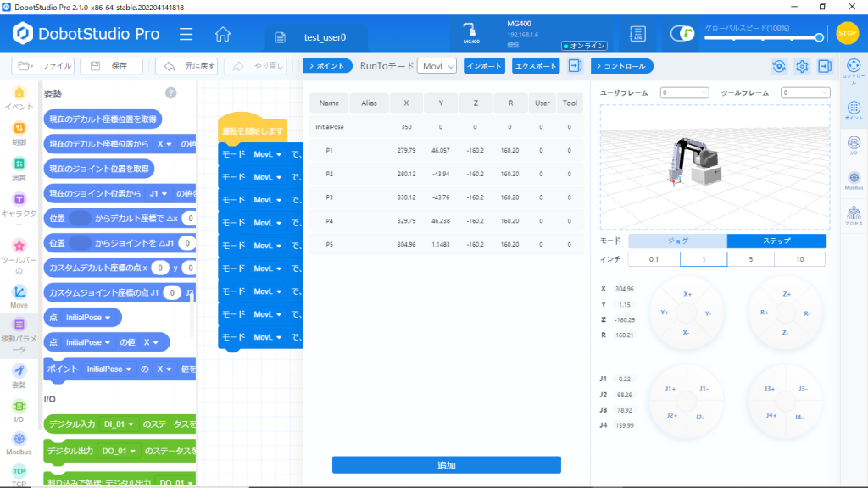Open the Move block category

pyautogui.click(x=19, y=297)
